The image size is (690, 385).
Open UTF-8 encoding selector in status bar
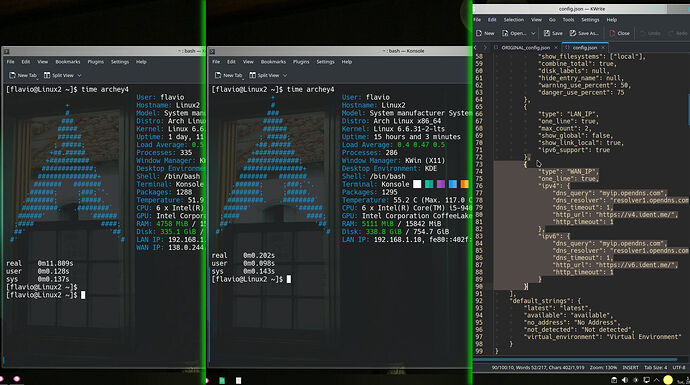679,367
